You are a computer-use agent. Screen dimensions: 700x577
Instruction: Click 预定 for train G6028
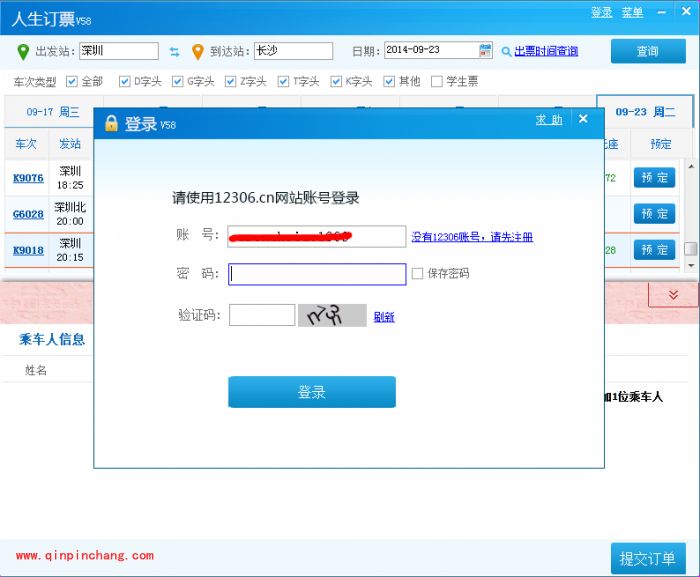(654, 214)
